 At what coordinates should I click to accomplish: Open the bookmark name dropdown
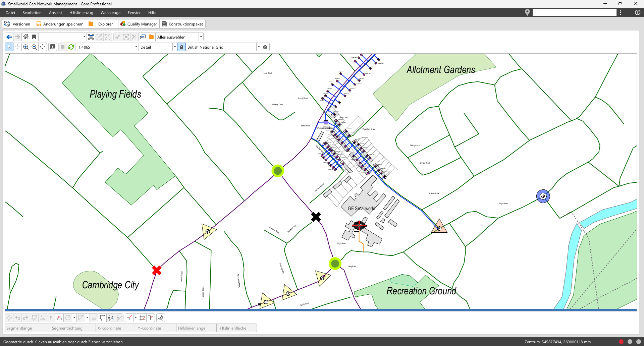84,37
